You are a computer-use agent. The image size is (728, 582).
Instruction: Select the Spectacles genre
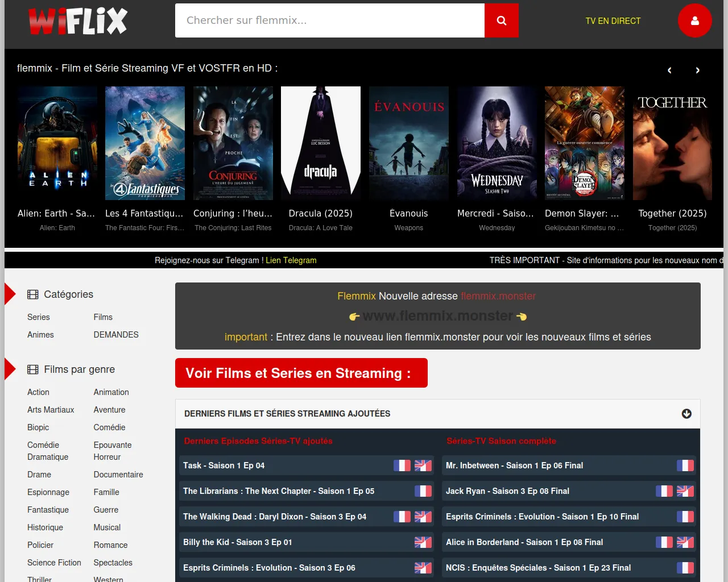pos(113,563)
